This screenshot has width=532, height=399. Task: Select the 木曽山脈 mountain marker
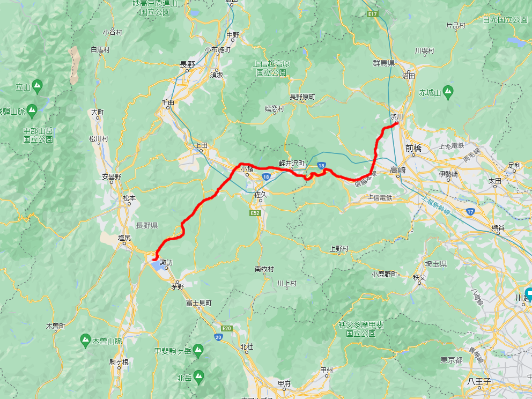(85, 341)
